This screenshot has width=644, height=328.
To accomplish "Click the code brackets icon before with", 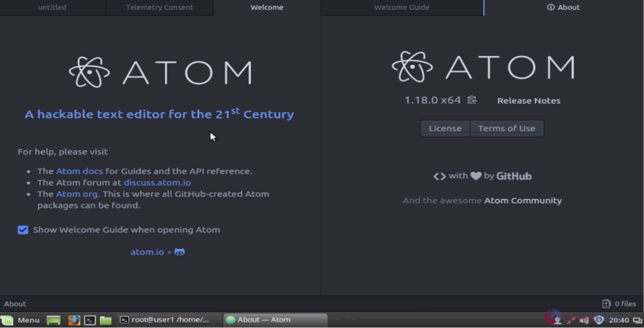I will (439, 176).
